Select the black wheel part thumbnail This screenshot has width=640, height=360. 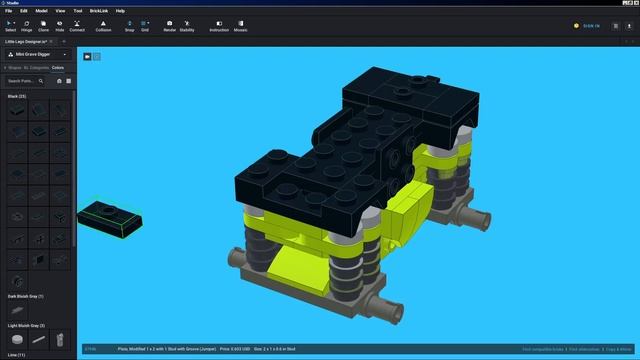tap(17, 282)
